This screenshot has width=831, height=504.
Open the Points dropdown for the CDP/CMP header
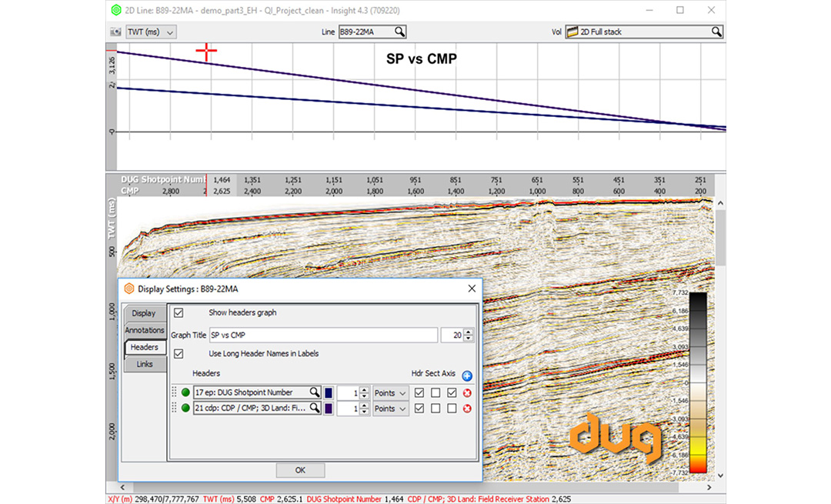tap(390, 409)
